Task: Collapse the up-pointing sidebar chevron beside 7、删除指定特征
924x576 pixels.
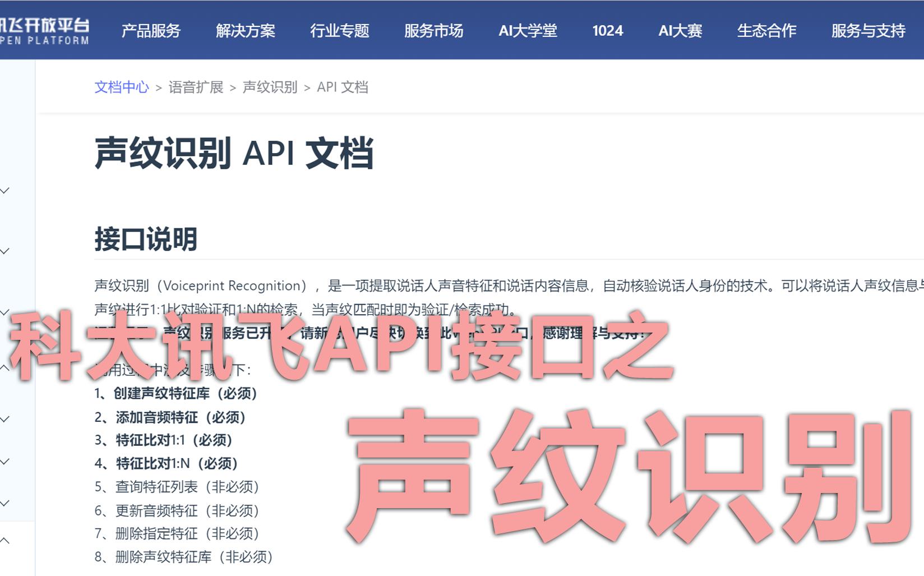Action: coord(4,541)
